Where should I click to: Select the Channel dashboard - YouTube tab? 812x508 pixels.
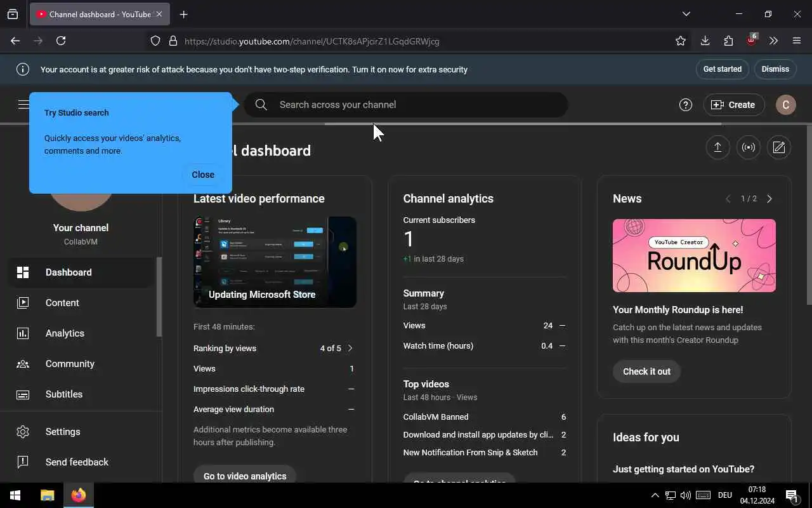(100, 14)
